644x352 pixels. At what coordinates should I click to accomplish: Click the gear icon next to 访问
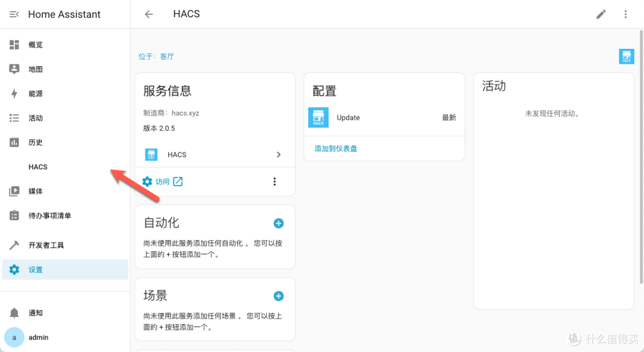click(x=147, y=181)
